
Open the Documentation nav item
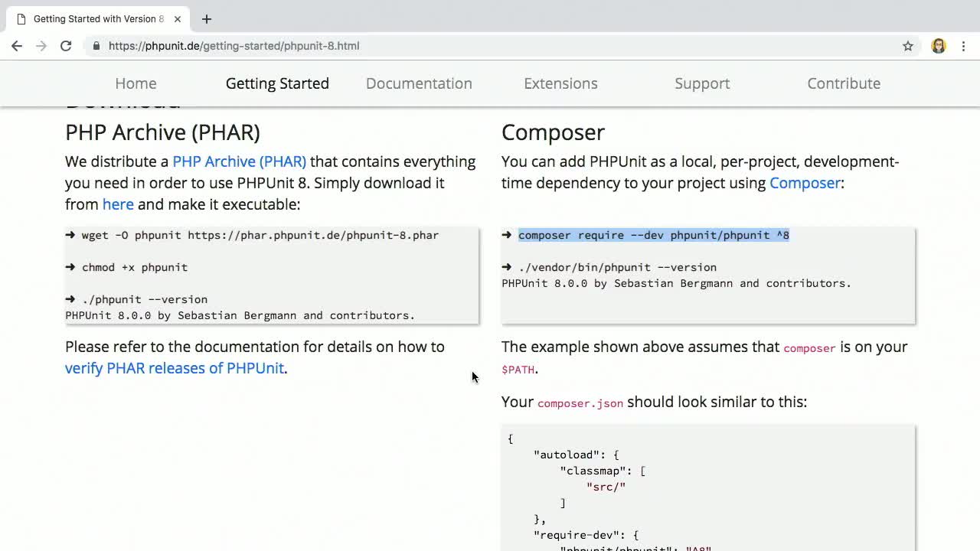pyautogui.click(x=419, y=83)
